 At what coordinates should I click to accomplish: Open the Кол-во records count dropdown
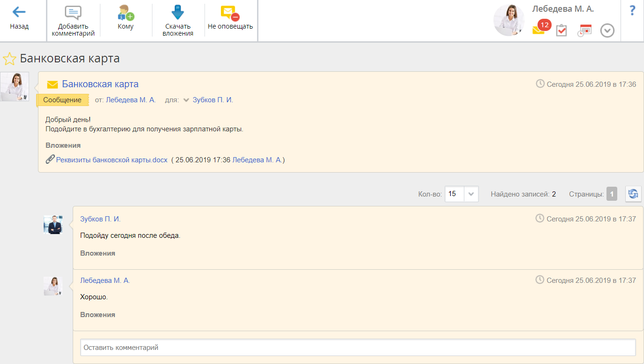pyautogui.click(x=471, y=194)
